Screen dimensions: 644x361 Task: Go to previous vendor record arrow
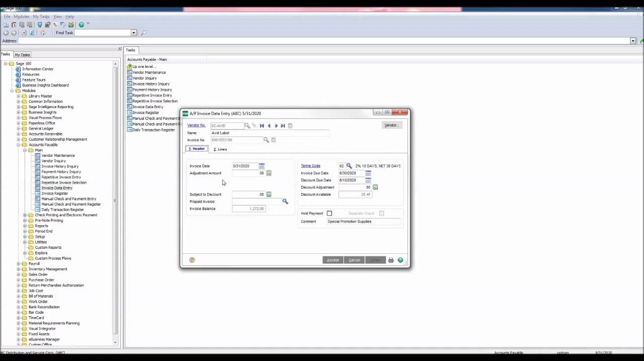pyautogui.click(x=269, y=126)
